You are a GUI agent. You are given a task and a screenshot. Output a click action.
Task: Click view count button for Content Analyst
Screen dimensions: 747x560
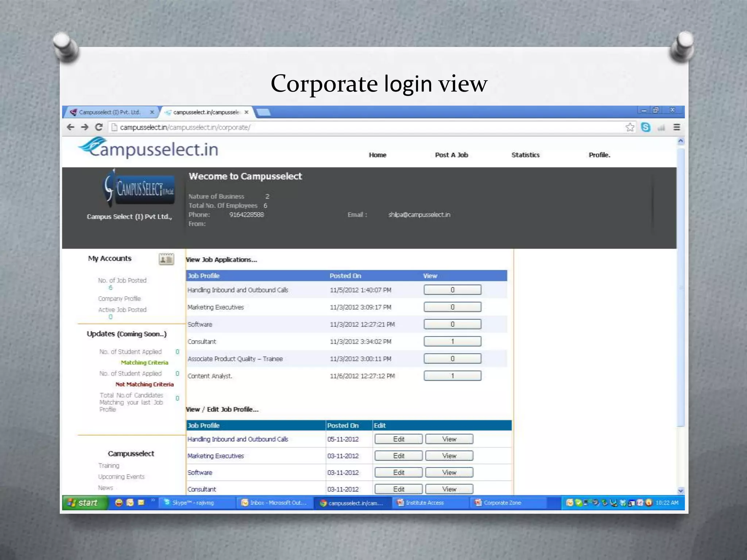click(452, 376)
